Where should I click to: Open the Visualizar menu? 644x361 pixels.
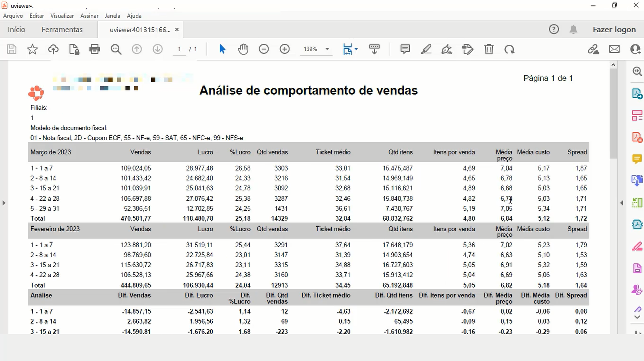click(x=62, y=16)
